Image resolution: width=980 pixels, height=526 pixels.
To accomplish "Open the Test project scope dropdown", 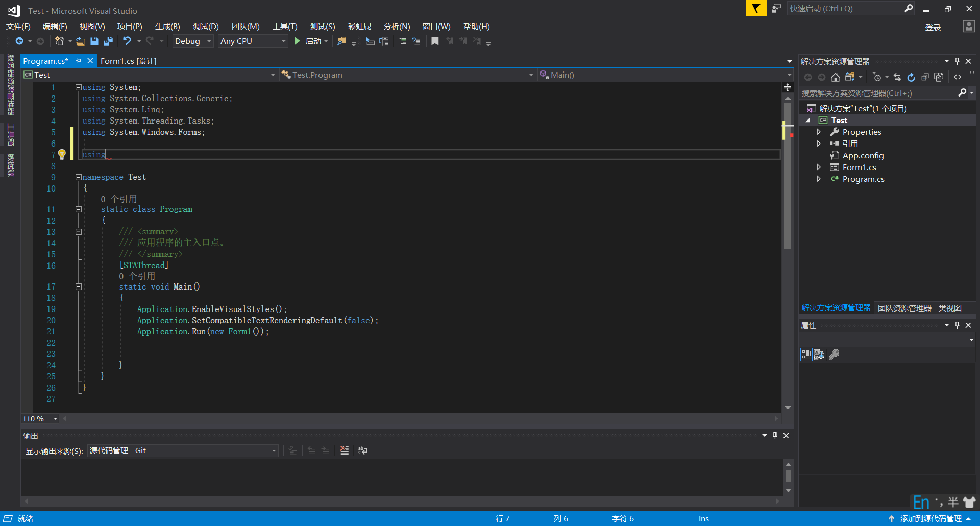I will click(x=149, y=75).
